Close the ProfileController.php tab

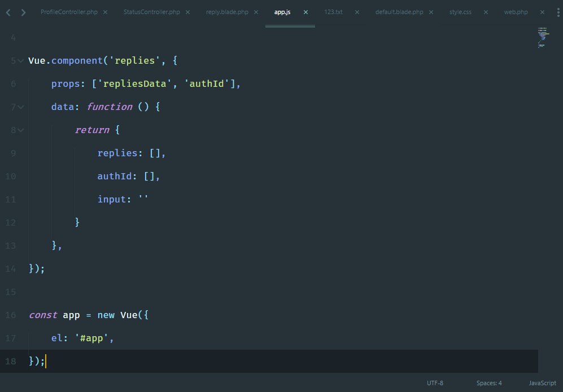click(105, 12)
